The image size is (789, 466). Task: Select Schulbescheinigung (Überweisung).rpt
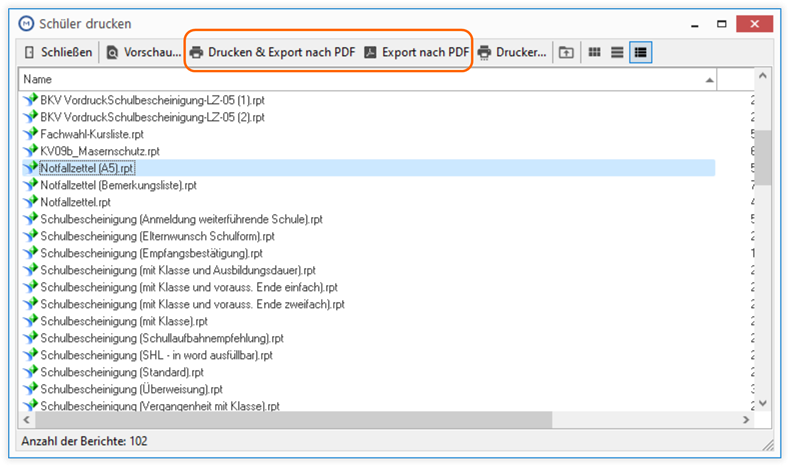click(131, 390)
